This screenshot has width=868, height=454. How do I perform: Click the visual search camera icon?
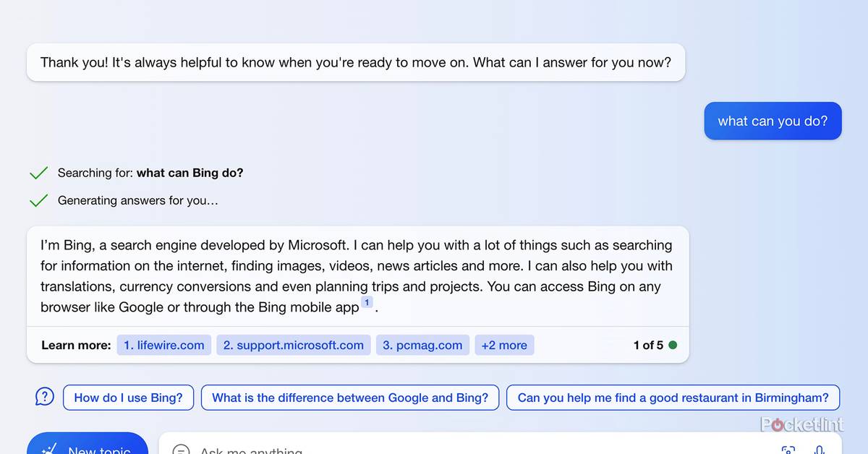tap(788, 449)
